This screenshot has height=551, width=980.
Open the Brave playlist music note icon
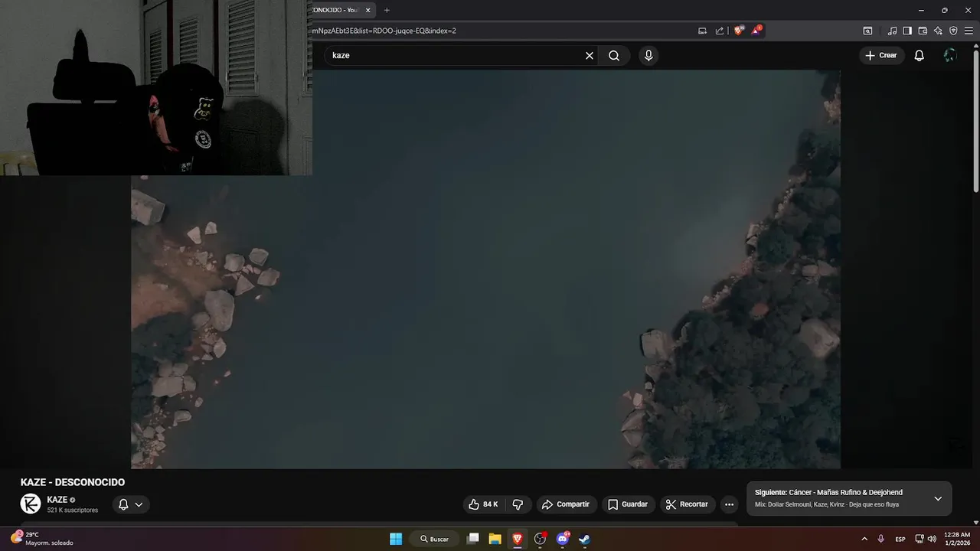tap(892, 31)
